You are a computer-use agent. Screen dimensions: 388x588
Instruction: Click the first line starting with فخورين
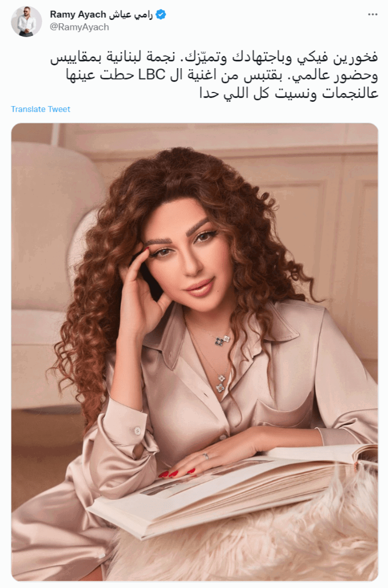[x=214, y=58]
